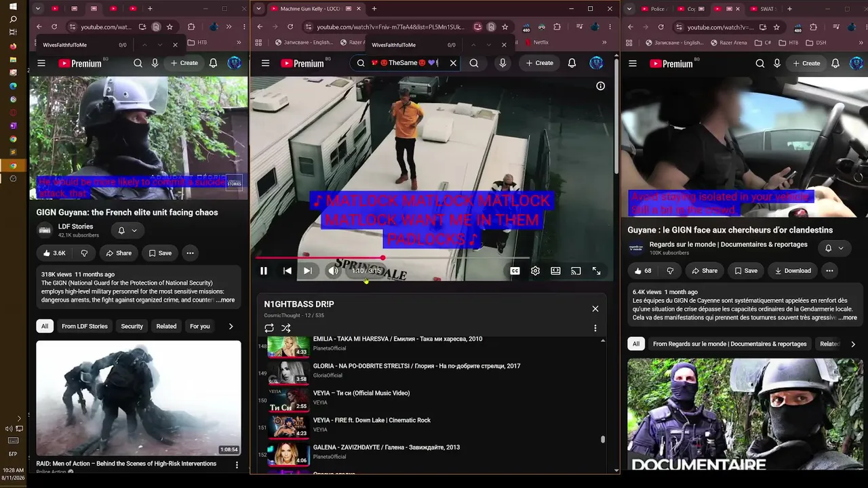Select the For you chip

tap(200, 326)
